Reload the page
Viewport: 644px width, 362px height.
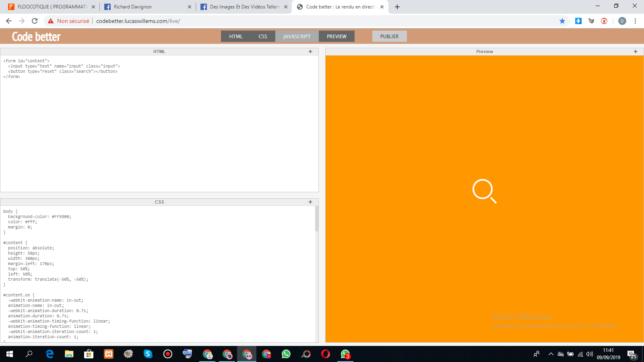pos(35,21)
